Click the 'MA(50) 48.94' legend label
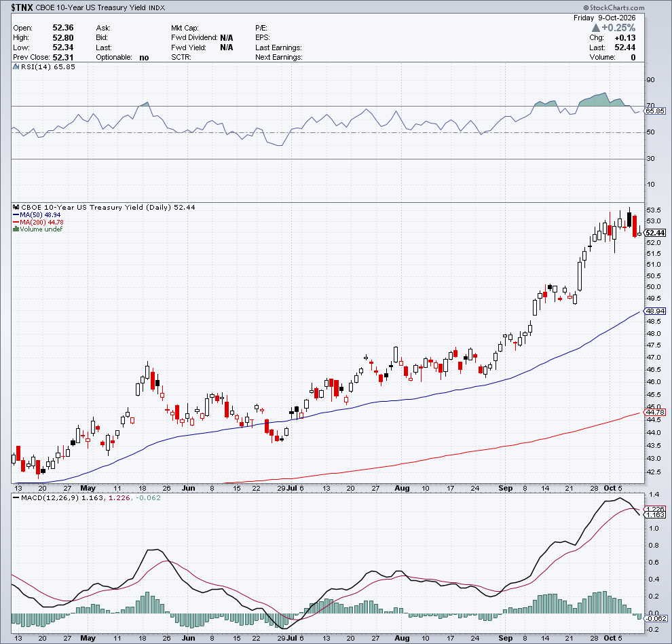The height and width of the screenshot is (644, 672). (x=40, y=215)
